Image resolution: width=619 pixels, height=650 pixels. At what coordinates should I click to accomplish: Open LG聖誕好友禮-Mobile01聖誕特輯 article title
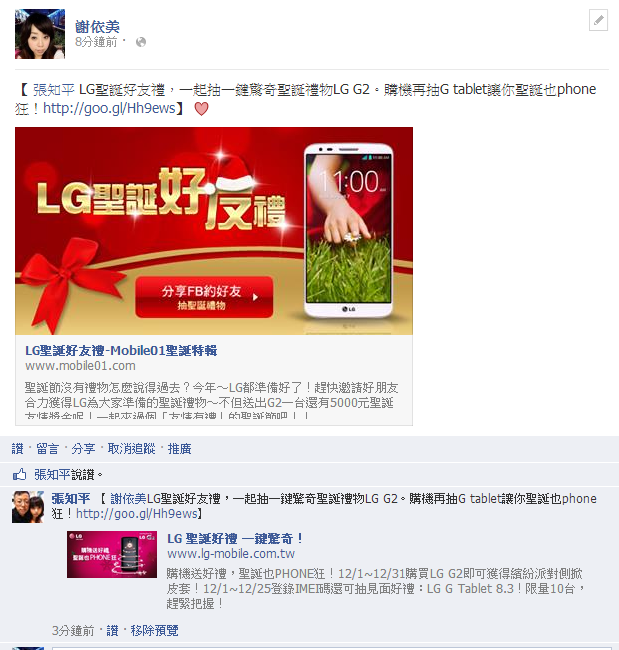coord(121,351)
